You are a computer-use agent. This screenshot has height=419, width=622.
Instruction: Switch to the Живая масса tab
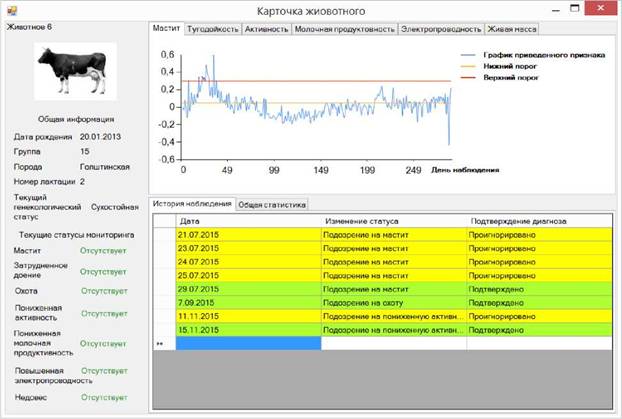click(x=512, y=29)
